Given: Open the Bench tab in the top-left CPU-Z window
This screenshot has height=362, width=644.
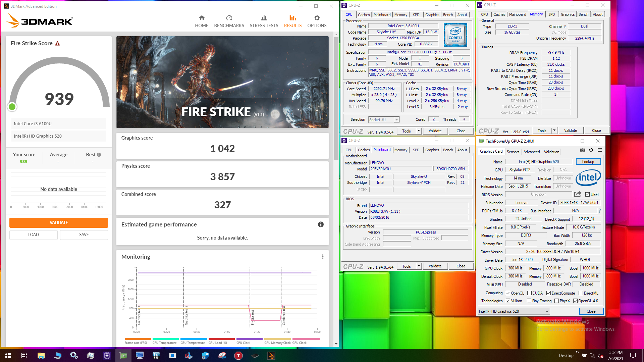Looking at the screenshot, I should pos(448,15).
